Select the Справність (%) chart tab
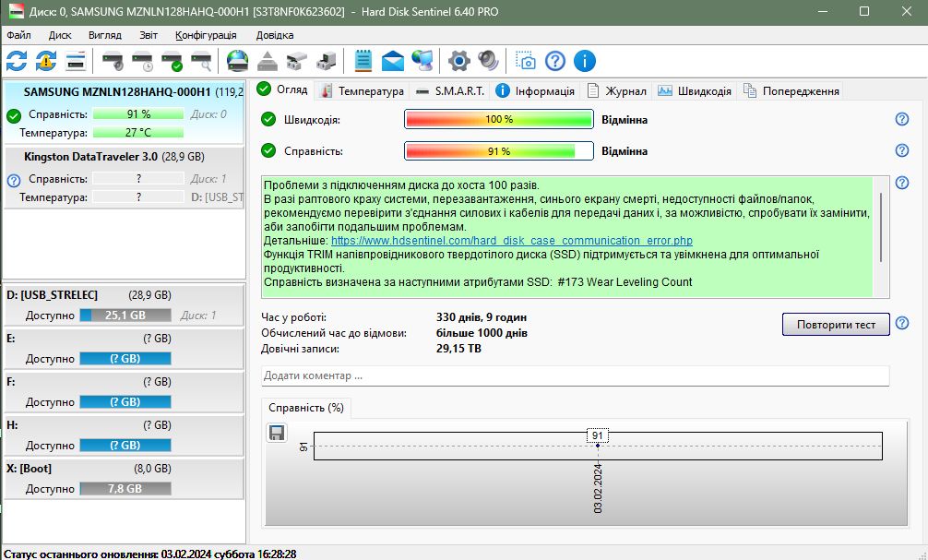The image size is (928, 560). pos(306,408)
